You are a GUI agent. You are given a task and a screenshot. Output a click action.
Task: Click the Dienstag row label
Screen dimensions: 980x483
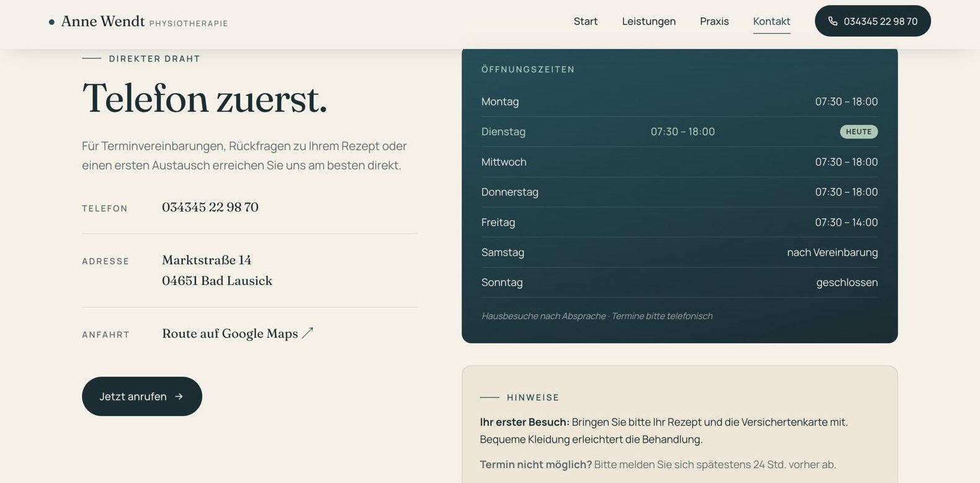503,132
